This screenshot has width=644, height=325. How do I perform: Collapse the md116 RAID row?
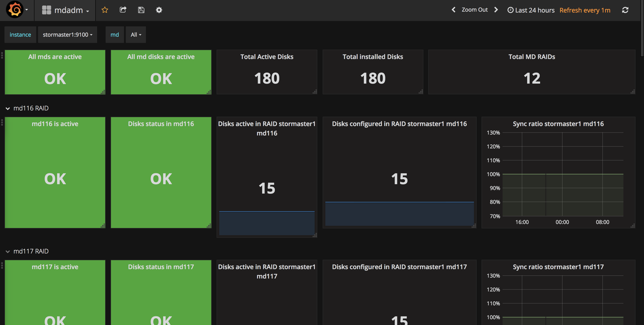[x=8, y=108]
